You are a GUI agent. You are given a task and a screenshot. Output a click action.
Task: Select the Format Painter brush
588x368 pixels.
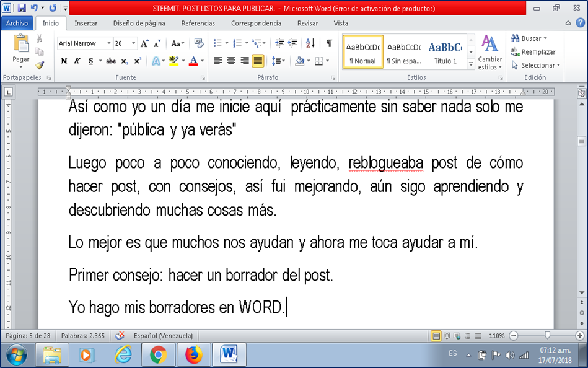40,65
